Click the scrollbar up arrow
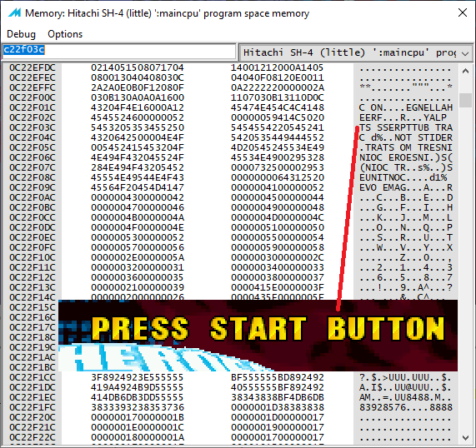Screen dimensions: 476x448 pos(465,72)
